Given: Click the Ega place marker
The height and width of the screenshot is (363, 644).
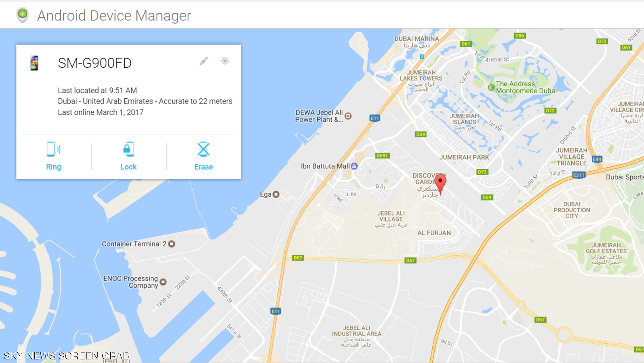Looking at the screenshot, I should pos(276,194).
